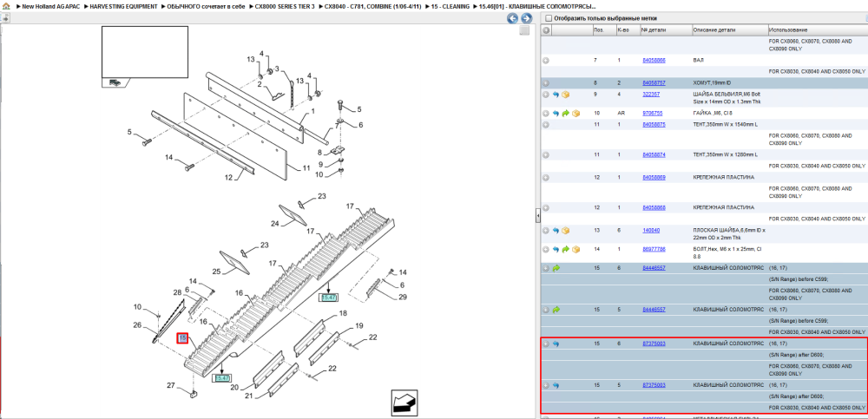This screenshot has height=419, width=868.
Task: Click the box icon for part 322357
Action: 566,95
